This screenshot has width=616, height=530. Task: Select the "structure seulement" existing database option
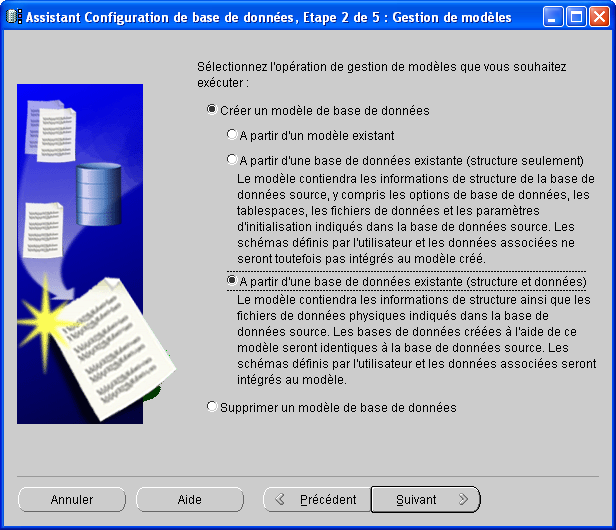(232, 160)
